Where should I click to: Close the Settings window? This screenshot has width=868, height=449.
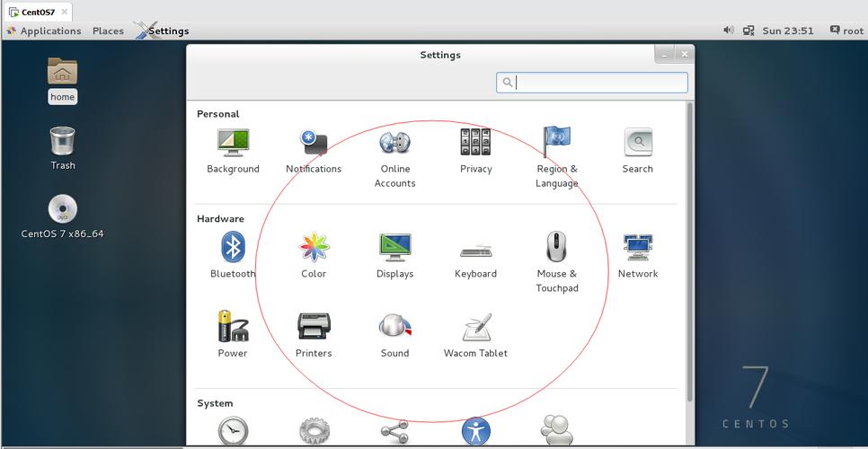[684, 54]
